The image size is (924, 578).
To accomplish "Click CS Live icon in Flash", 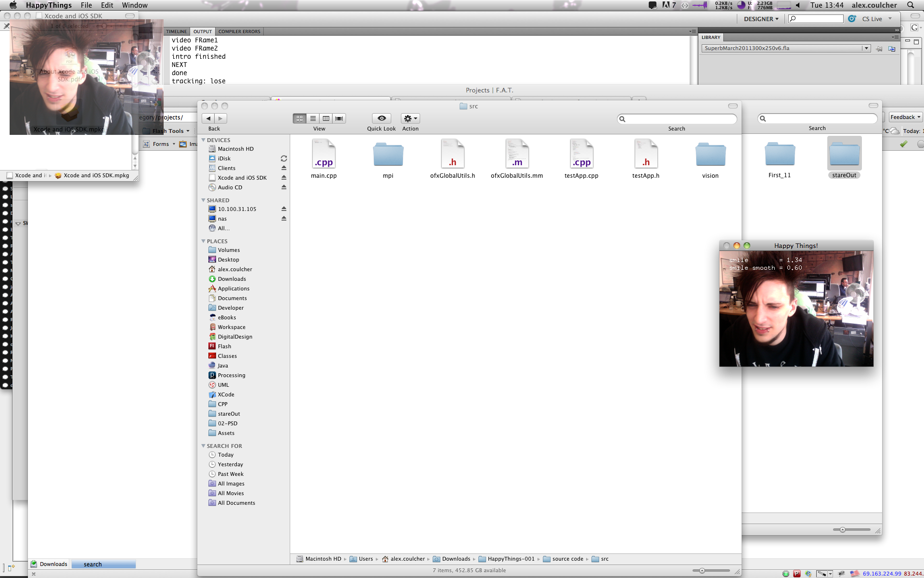I will pos(852,19).
